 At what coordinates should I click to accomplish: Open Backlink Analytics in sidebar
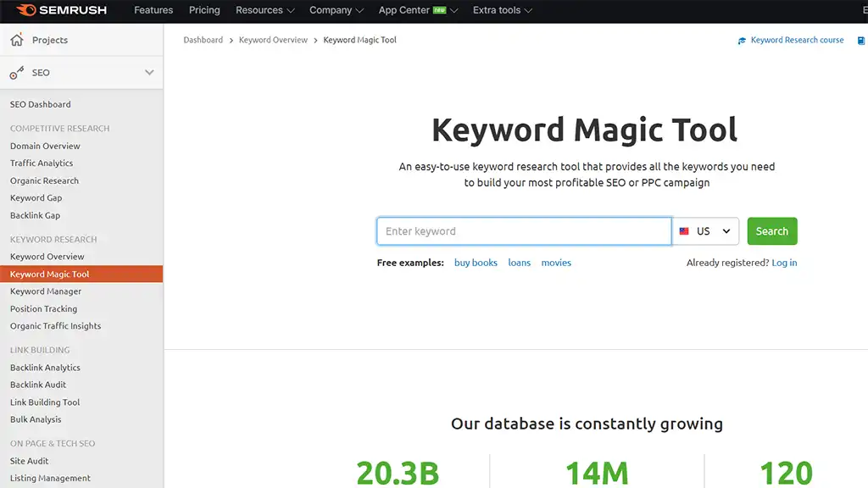pos(45,368)
